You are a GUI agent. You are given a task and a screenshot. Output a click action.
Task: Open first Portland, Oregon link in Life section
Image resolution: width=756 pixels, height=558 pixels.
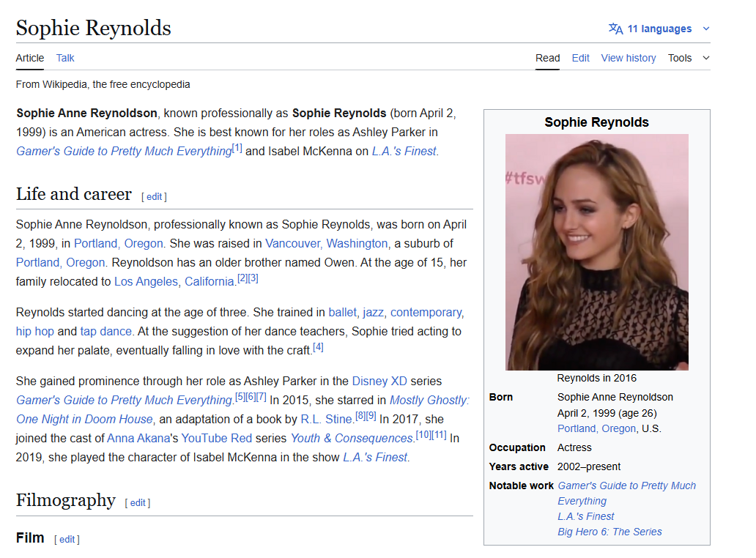pos(118,243)
